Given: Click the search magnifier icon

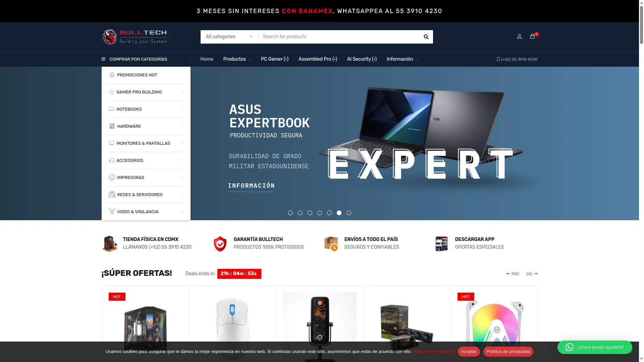Looking at the screenshot, I should coord(426,37).
